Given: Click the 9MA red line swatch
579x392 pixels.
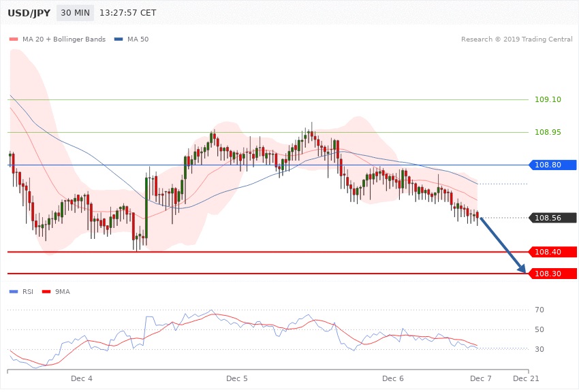Looking at the screenshot, I should (x=48, y=292).
